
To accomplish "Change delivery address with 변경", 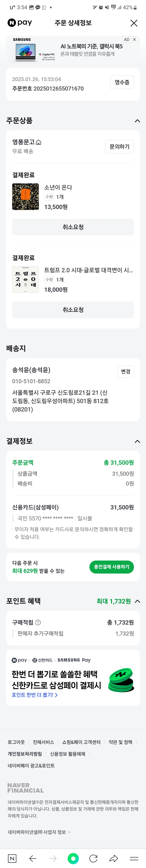I will 125,371.
